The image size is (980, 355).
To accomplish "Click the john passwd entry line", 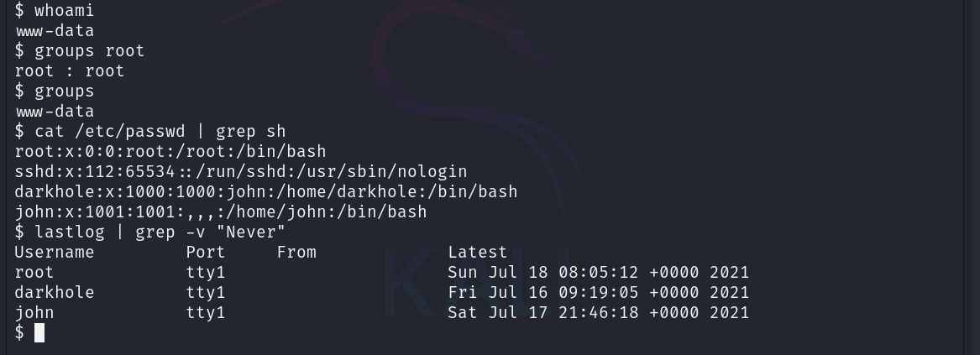I will click(220, 212).
